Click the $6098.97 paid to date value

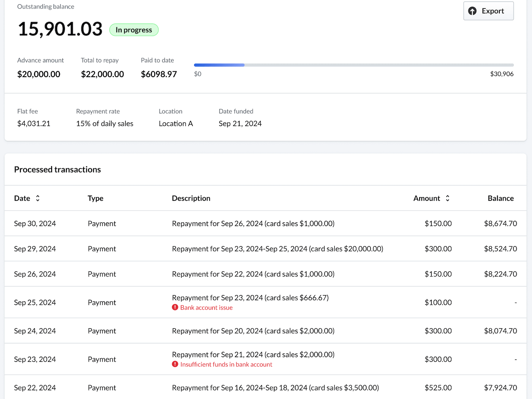tap(159, 74)
